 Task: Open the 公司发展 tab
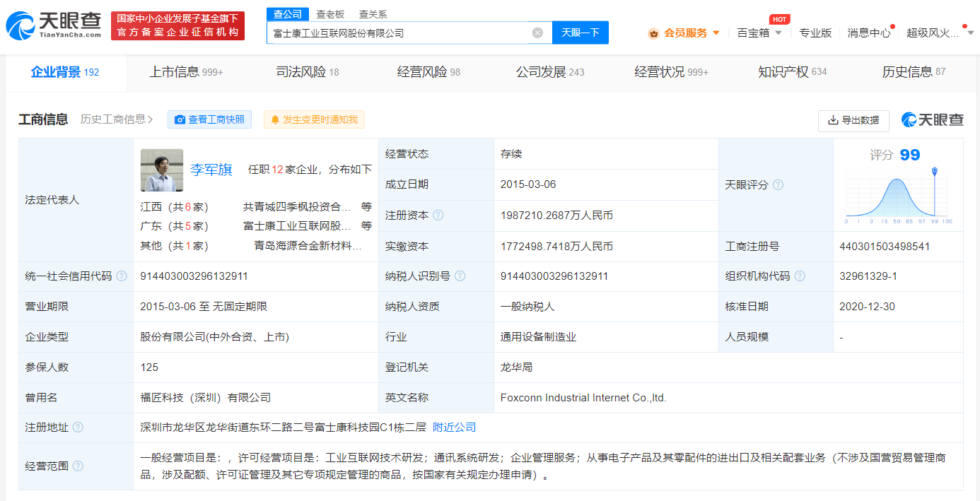pos(550,72)
